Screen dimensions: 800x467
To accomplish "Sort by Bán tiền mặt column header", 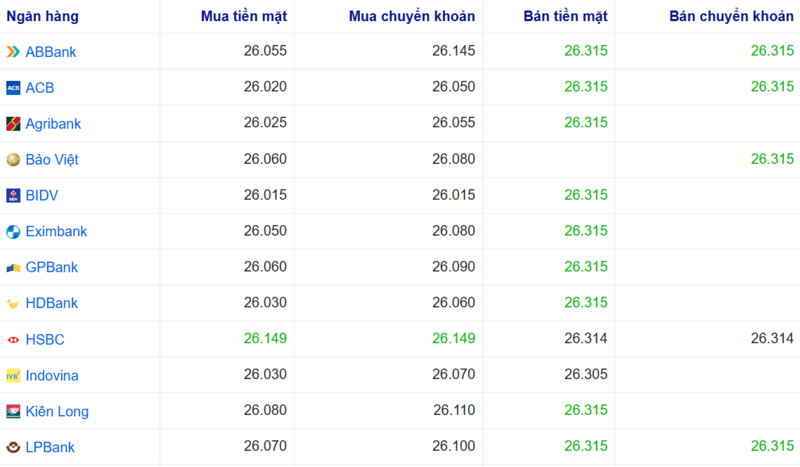I will coord(565,17).
